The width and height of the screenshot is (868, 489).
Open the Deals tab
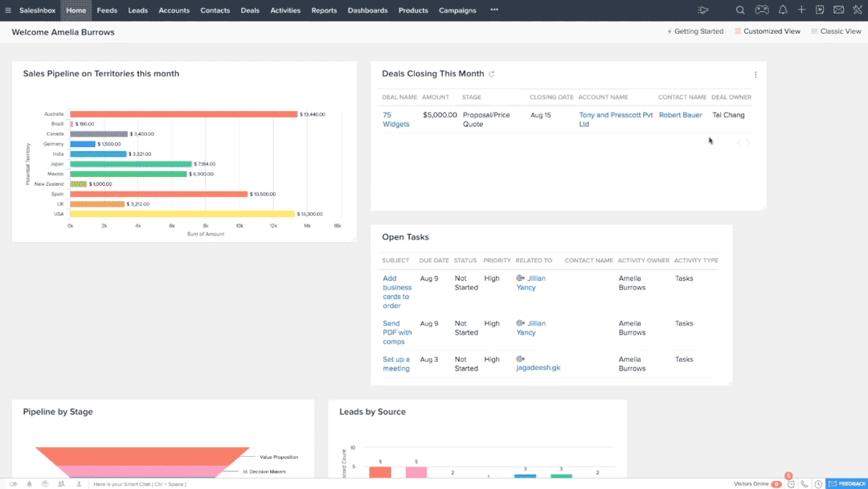[x=250, y=10]
